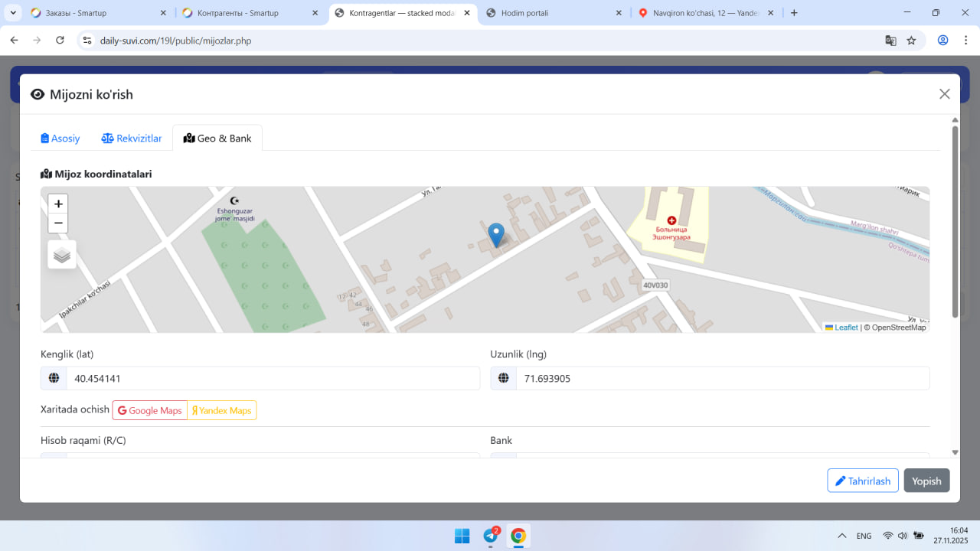Zoom out on the Leaflet map
The width and height of the screenshot is (980, 551).
click(58, 223)
